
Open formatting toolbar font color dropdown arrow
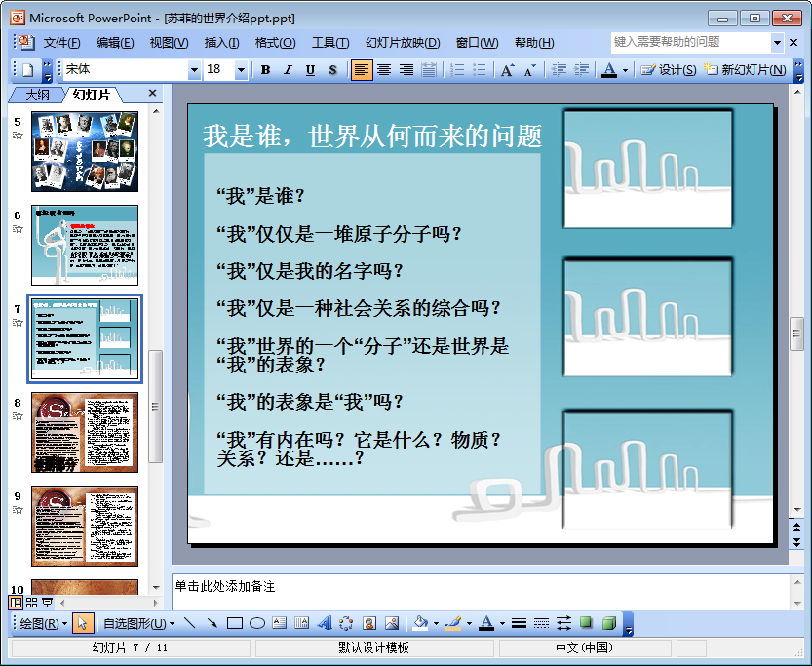[x=626, y=70]
